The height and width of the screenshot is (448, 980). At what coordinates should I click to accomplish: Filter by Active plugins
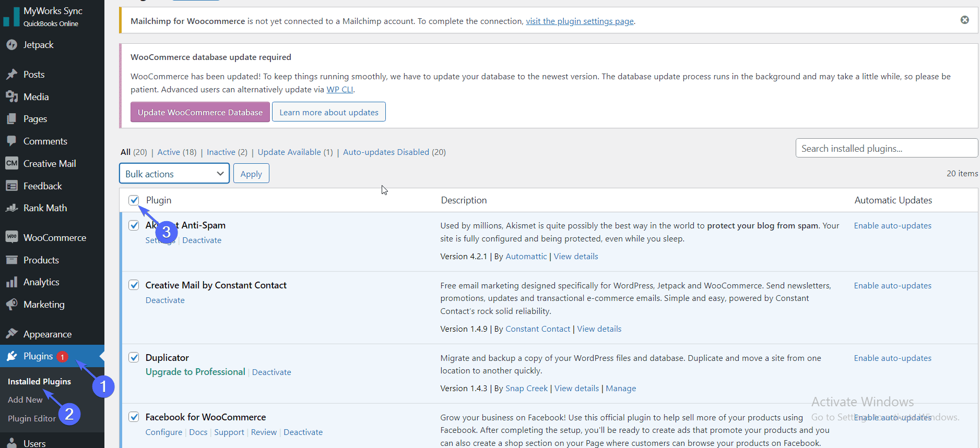click(177, 152)
